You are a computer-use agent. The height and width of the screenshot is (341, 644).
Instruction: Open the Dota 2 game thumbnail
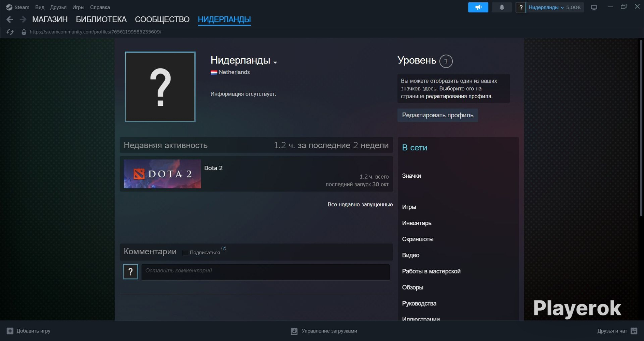(162, 174)
